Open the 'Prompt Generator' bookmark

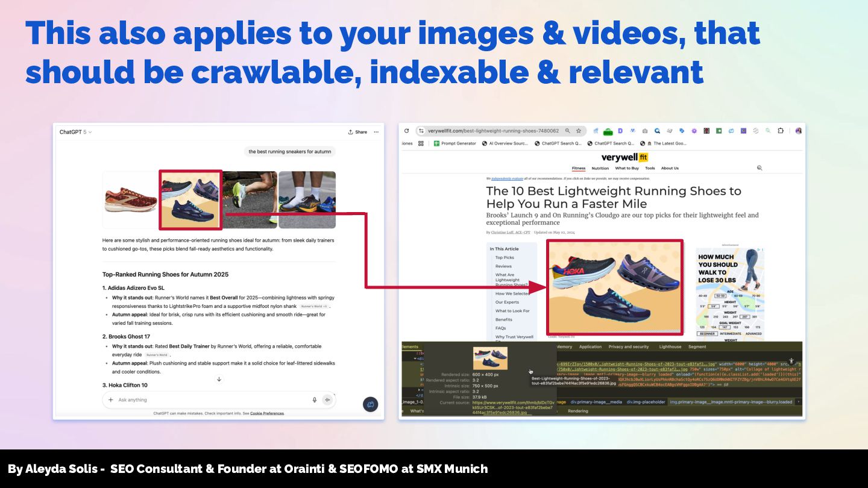pyautogui.click(x=455, y=143)
